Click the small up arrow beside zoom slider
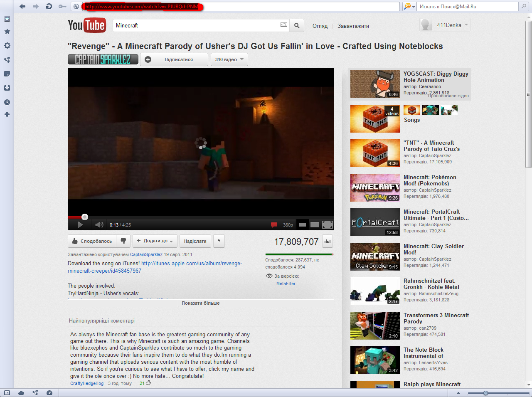532x397 pixels. [x=458, y=393]
